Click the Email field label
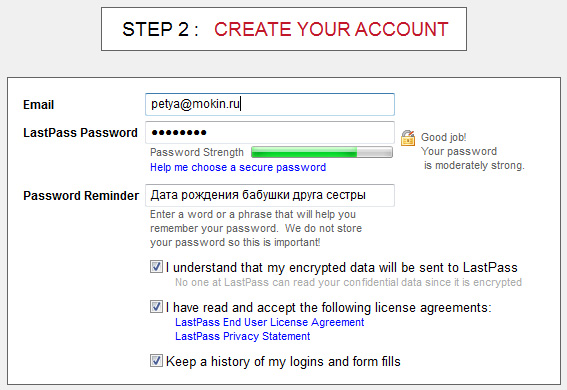This screenshot has width=567, height=390. pos(39,105)
